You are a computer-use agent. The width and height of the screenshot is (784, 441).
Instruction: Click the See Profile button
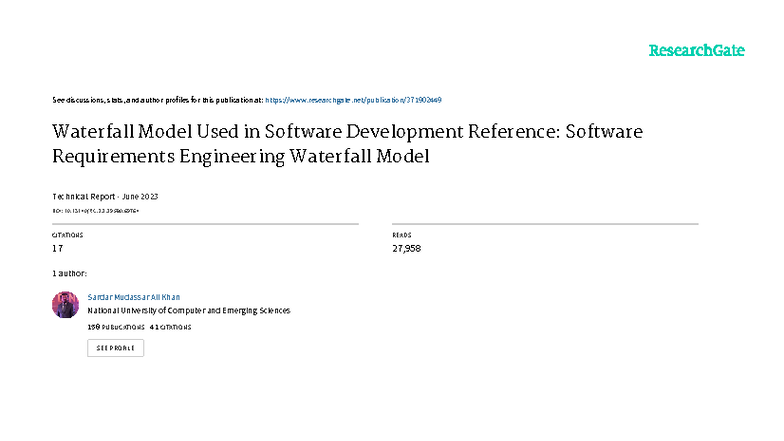(x=116, y=348)
